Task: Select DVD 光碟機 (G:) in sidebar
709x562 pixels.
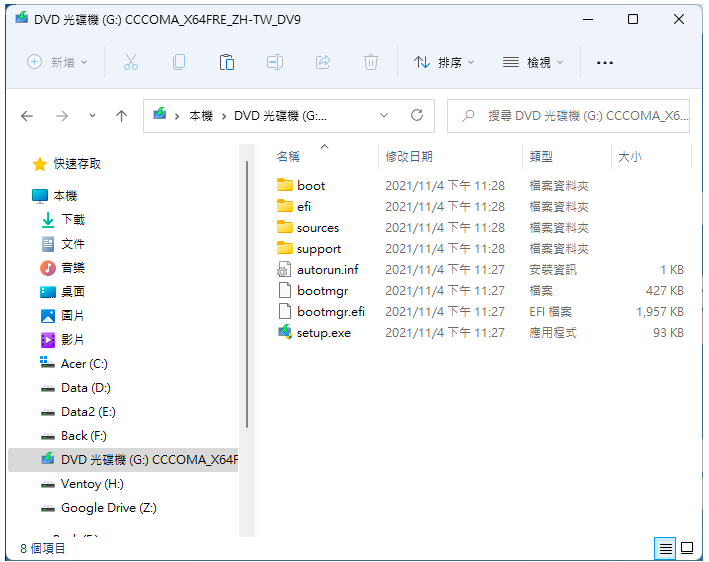Action: [x=123, y=460]
